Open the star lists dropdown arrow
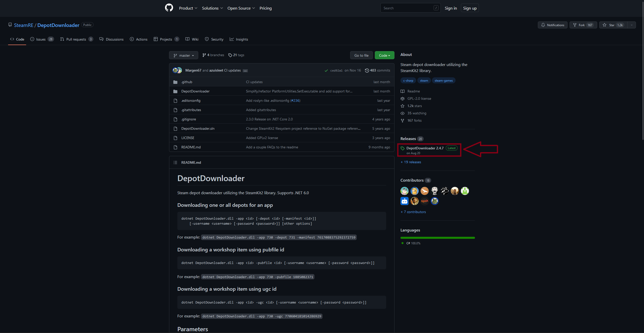This screenshot has height=333, width=644. (x=632, y=25)
